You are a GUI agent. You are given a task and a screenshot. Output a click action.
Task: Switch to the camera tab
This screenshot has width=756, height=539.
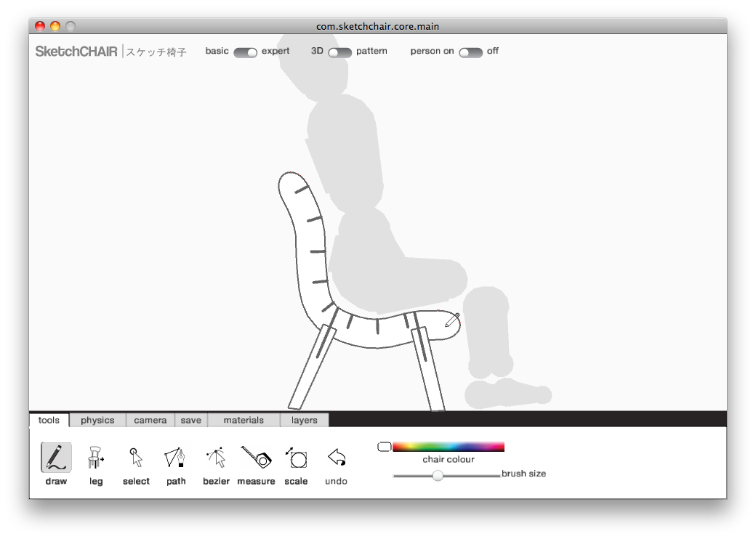point(150,420)
